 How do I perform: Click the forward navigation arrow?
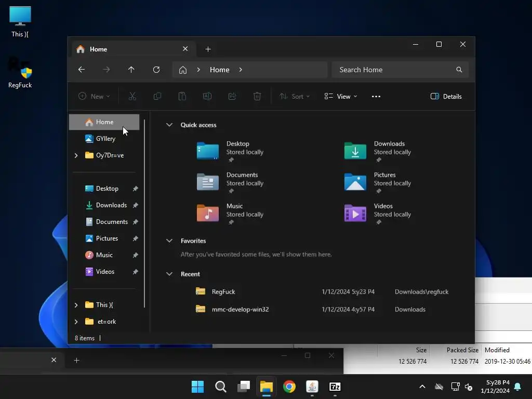[x=106, y=70]
